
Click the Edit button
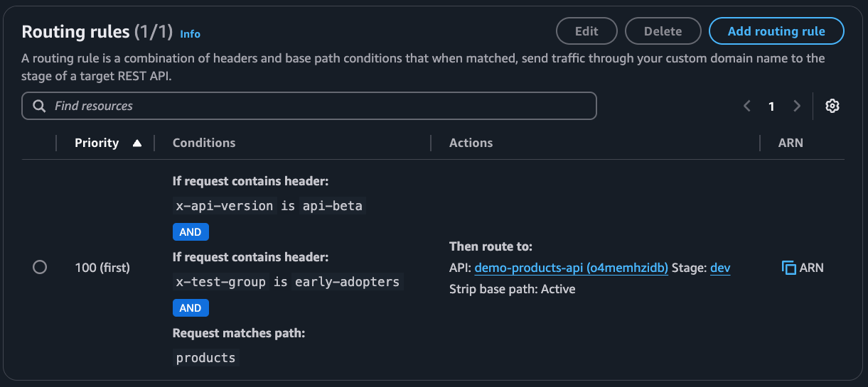coord(586,31)
